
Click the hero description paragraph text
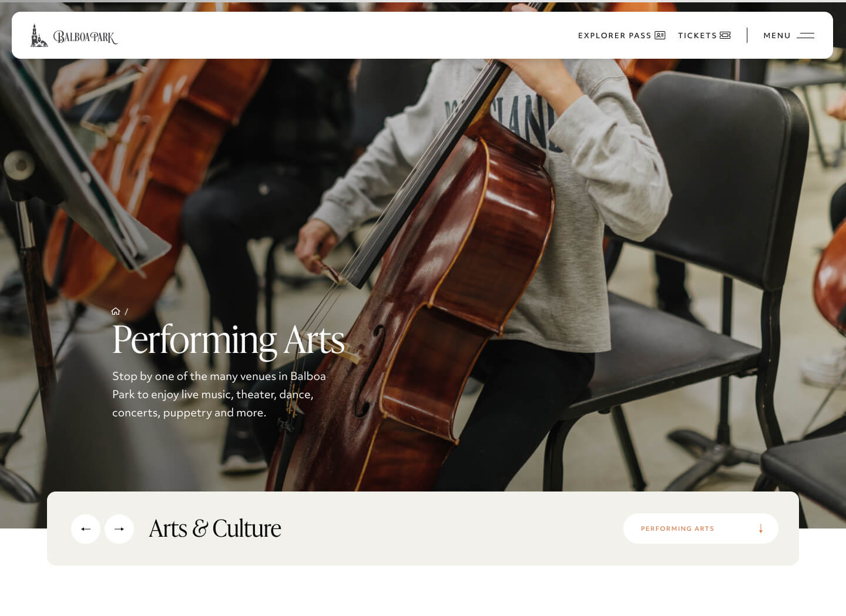219,394
